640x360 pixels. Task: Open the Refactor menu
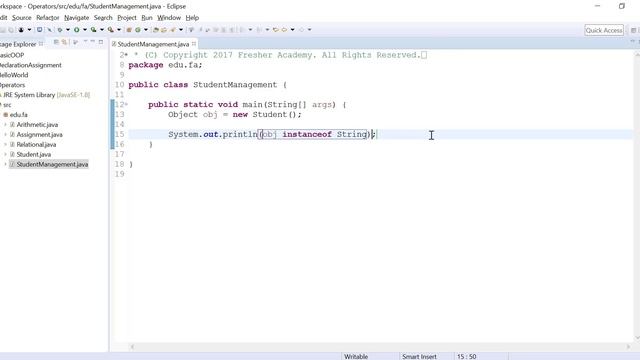click(x=47, y=18)
